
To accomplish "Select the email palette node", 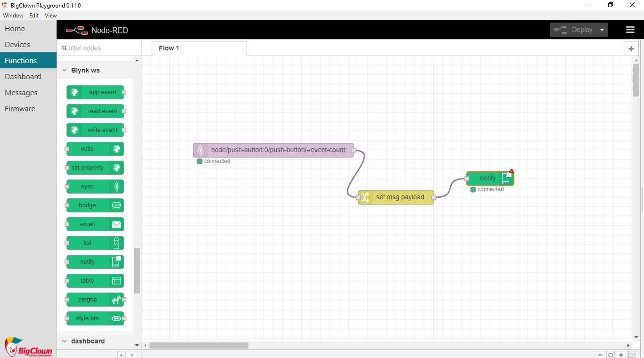I will (x=95, y=224).
